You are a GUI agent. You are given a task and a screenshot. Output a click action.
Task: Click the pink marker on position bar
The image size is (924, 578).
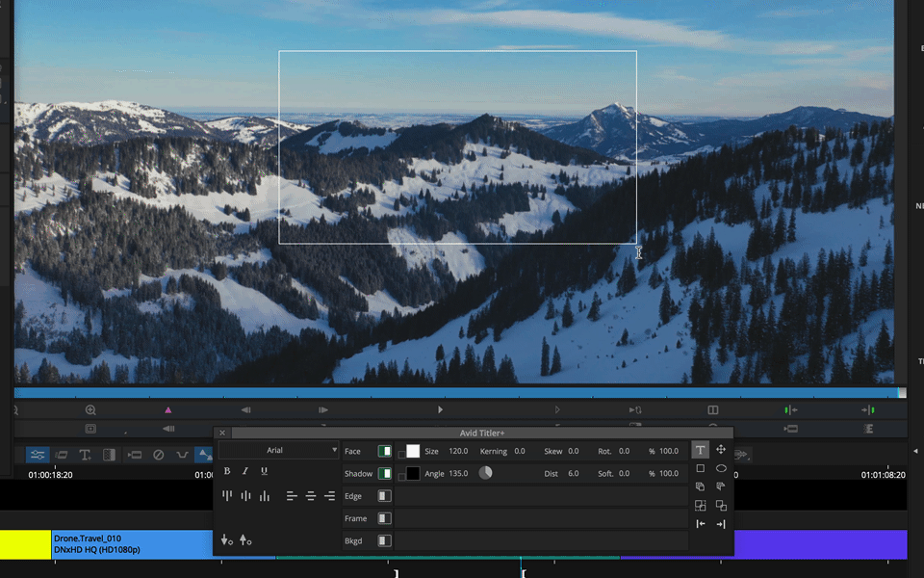pos(167,410)
